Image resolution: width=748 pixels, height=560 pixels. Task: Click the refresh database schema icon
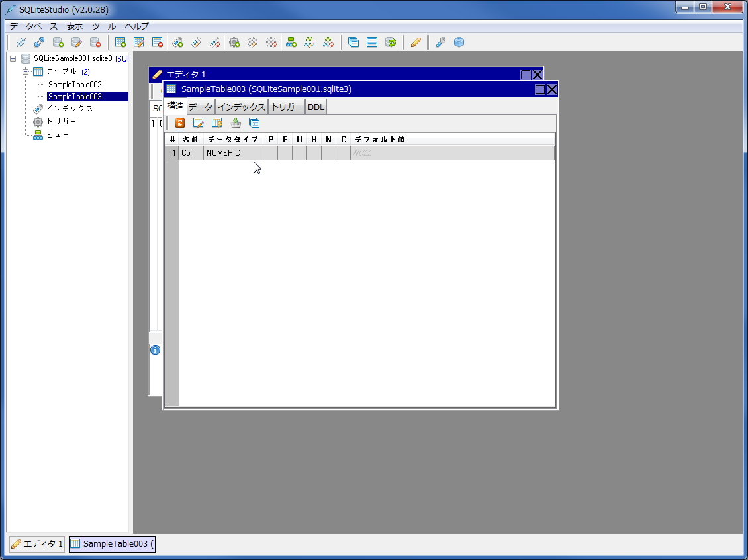(x=391, y=42)
